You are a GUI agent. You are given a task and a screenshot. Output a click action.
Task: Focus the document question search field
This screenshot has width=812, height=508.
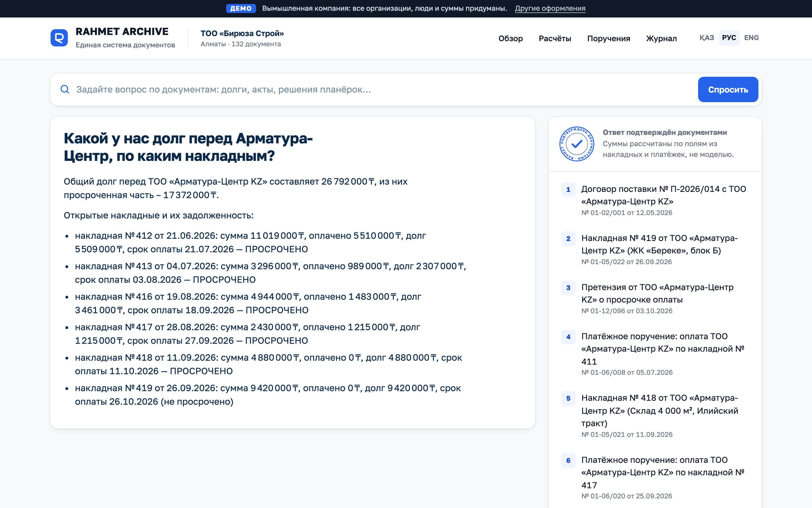[x=383, y=89]
